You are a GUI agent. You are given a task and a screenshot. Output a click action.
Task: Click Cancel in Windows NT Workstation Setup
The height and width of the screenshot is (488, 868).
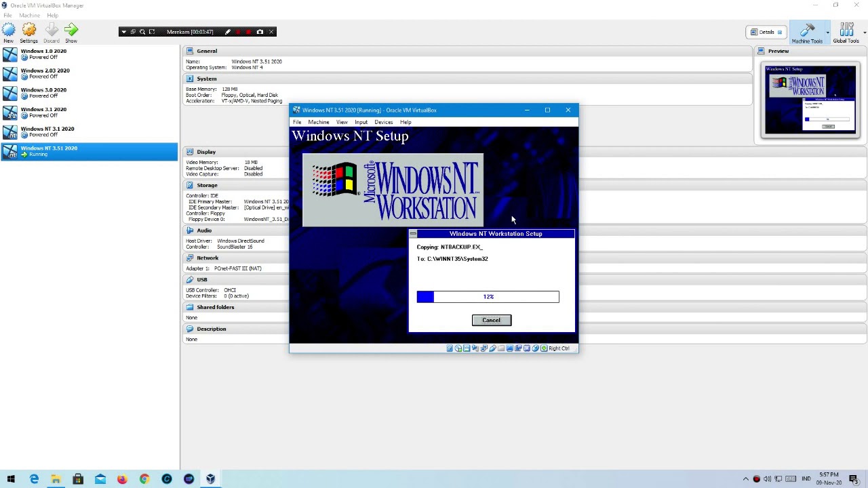click(x=492, y=320)
